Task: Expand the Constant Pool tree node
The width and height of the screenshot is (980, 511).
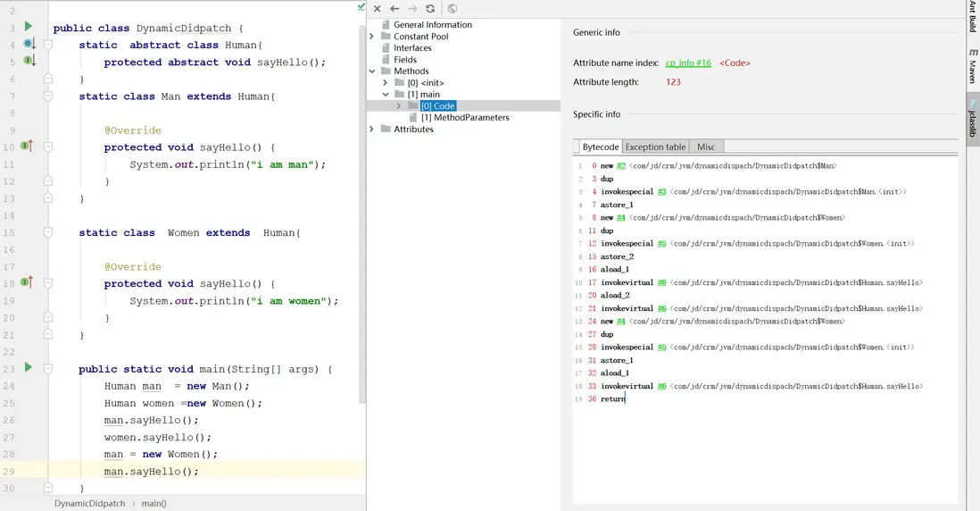Action: [x=372, y=37]
